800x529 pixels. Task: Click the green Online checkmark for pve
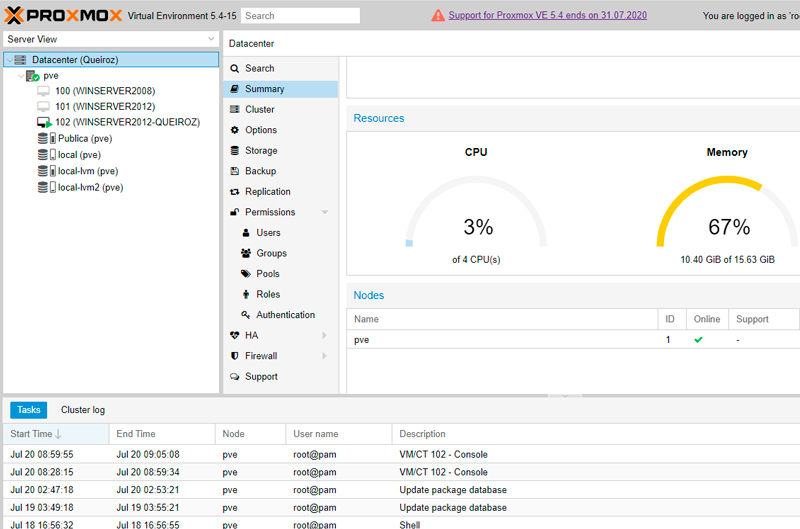pos(698,340)
